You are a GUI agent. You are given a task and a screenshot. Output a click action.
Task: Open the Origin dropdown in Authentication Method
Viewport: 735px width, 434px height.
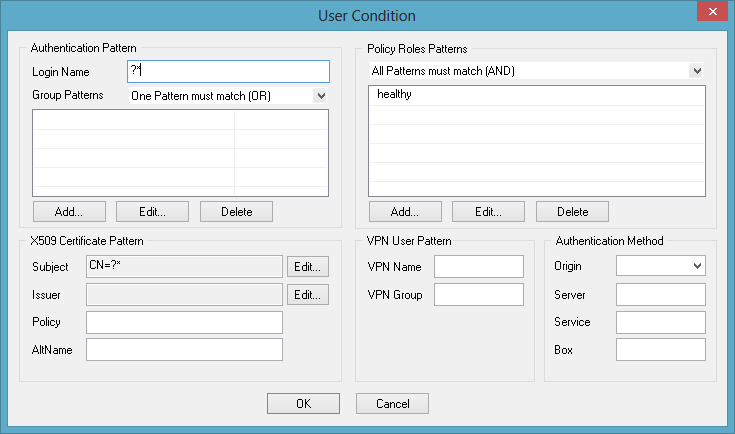660,266
